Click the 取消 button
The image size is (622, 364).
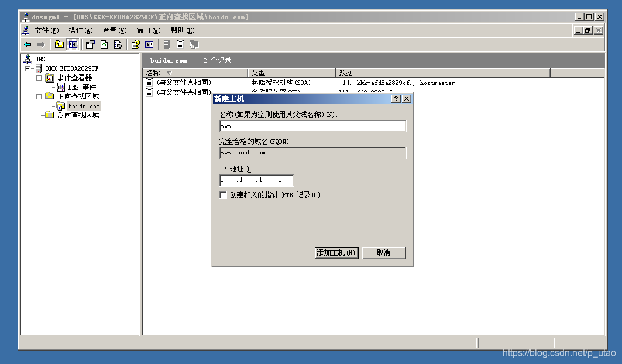tap(384, 253)
